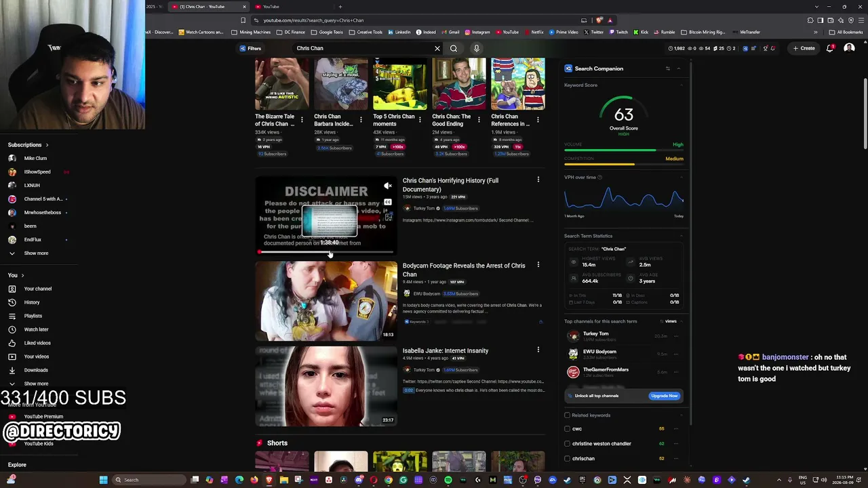The width and height of the screenshot is (868, 488).
Task: Open Chris Chan's Horrifying History title link
Action: pyautogui.click(x=450, y=184)
